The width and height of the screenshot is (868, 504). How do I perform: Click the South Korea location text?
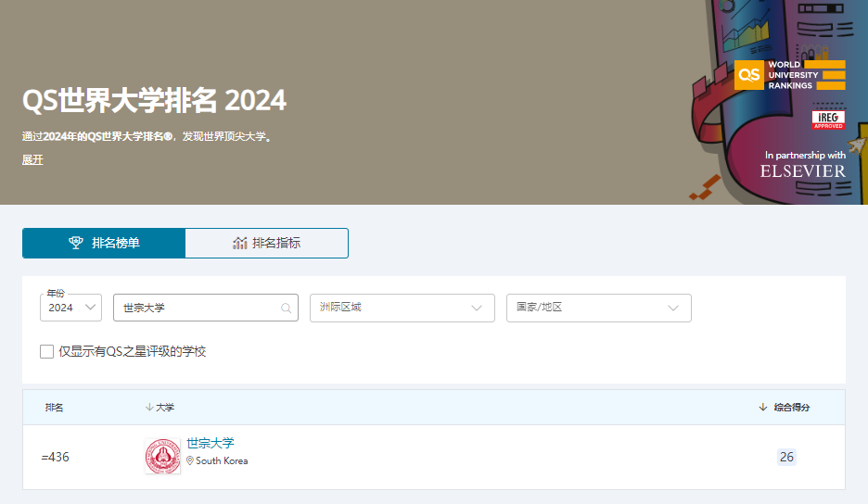(x=222, y=460)
